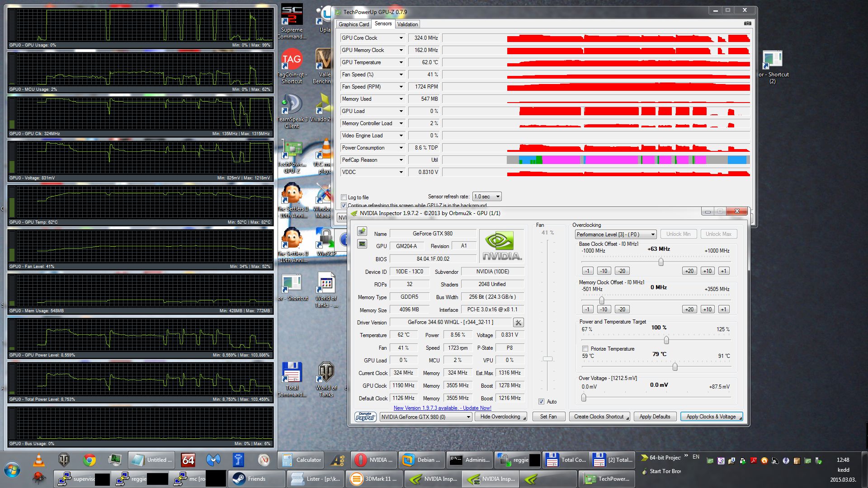Open the Debian VirtualBox taskbar button
868x488 pixels.
pos(422,460)
